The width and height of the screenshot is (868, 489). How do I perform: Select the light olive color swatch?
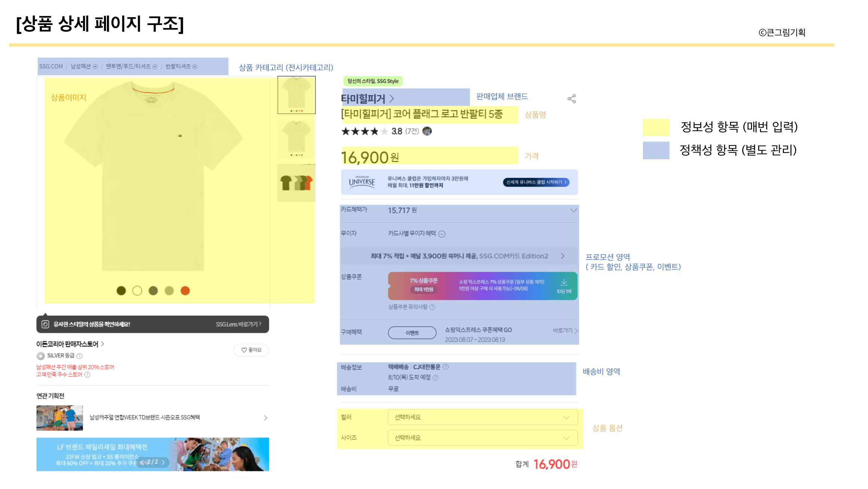(x=169, y=291)
